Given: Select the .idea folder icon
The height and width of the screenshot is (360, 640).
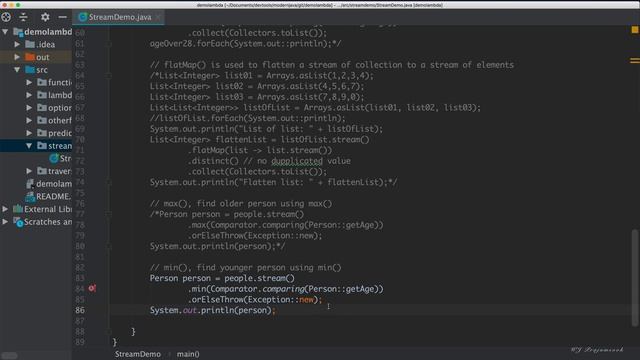Looking at the screenshot, I should 30,44.
